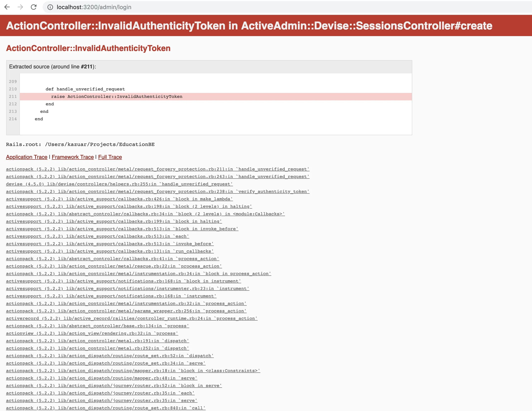The image size is (532, 411).
Task: Open instrumenter.rb:23 instrument trace line
Action: [127, 288]
